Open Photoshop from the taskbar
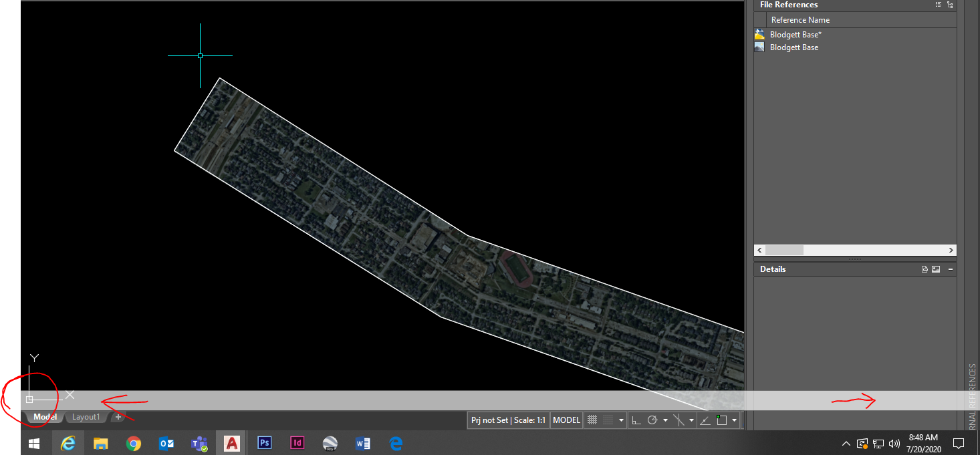 pyautogui.click(x=265, y=443)
